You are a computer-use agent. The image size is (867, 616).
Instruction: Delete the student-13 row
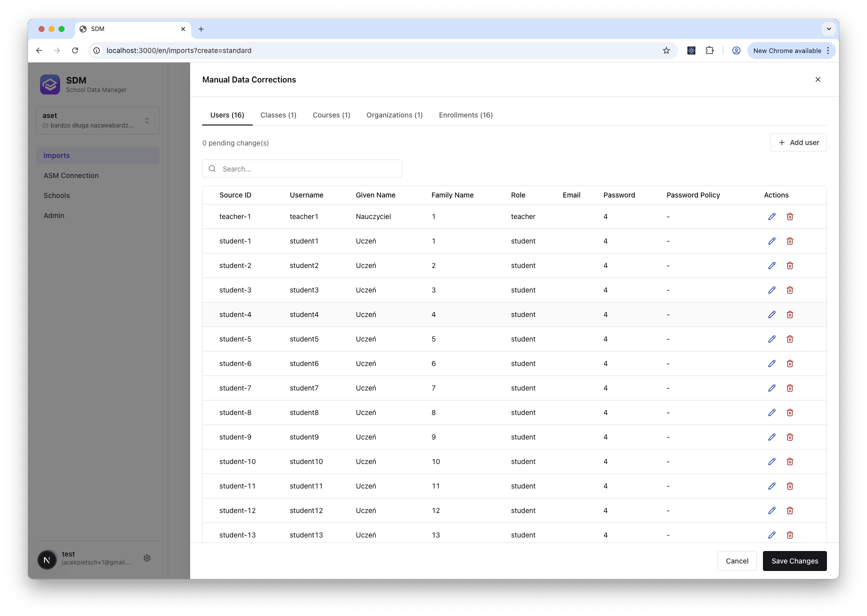tap(790, 535)
